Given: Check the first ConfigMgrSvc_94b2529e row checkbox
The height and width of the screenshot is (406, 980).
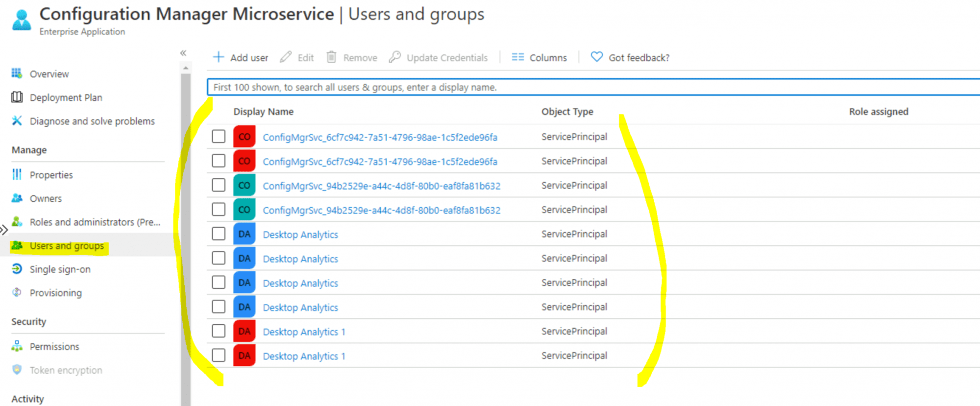Looking at the screenshot, I should coord(219,185).
